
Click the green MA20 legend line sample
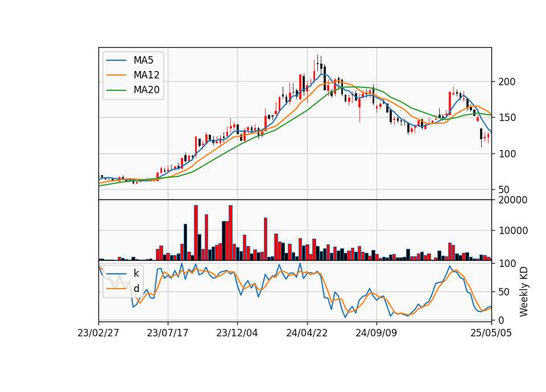pyautogui.click(x=117, y=90)
